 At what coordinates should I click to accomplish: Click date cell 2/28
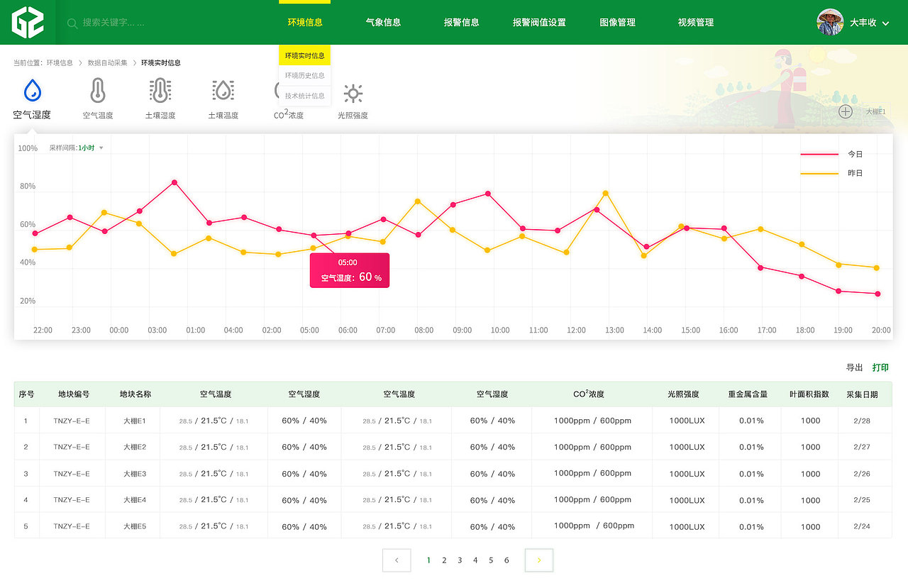[x=862, y=421]
